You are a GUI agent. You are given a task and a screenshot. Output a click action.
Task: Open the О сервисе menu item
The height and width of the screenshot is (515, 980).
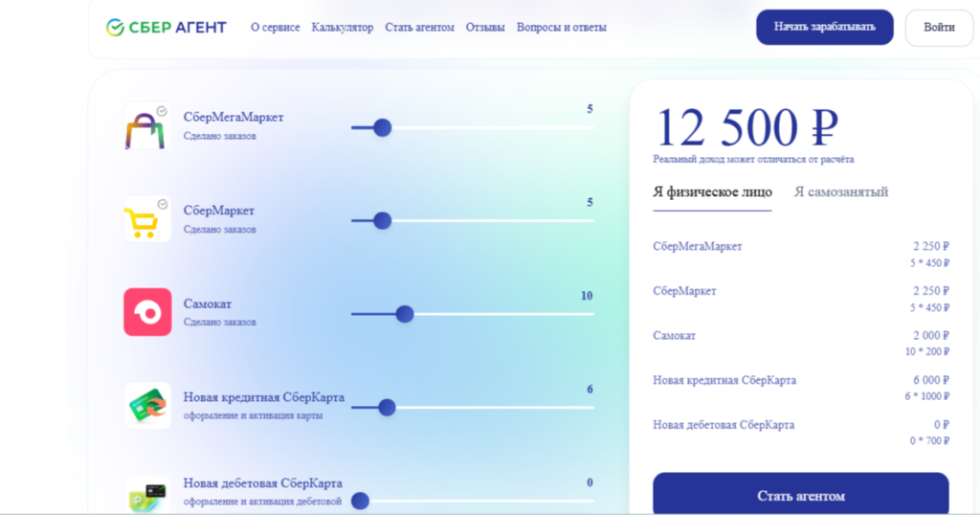click(275, 28)
